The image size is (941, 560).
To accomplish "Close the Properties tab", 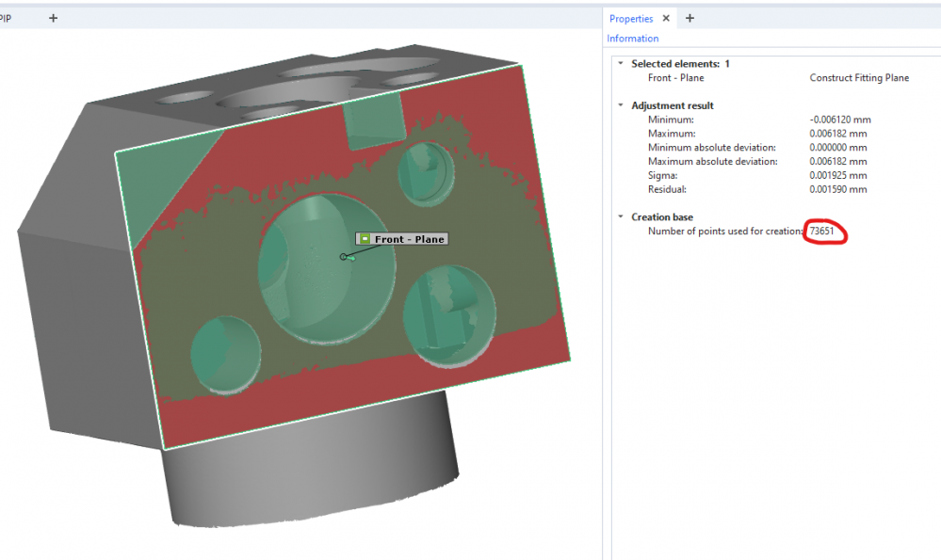I will [665, 19].
